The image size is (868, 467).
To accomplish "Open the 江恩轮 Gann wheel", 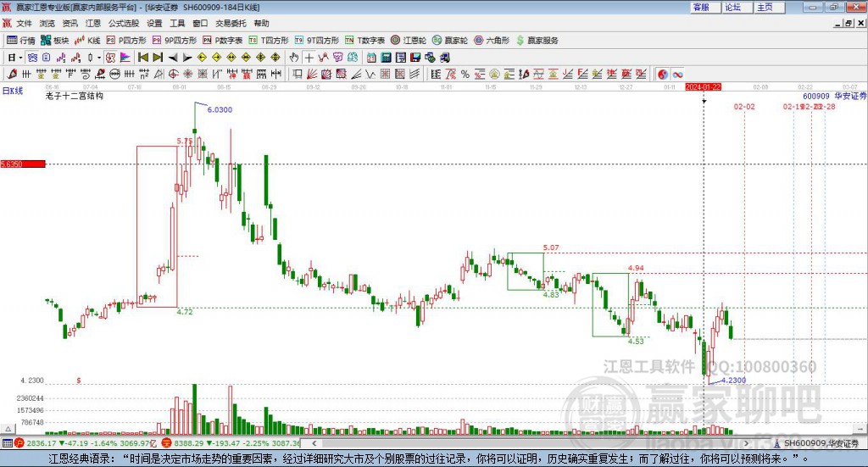I will [x=409, y=41].
